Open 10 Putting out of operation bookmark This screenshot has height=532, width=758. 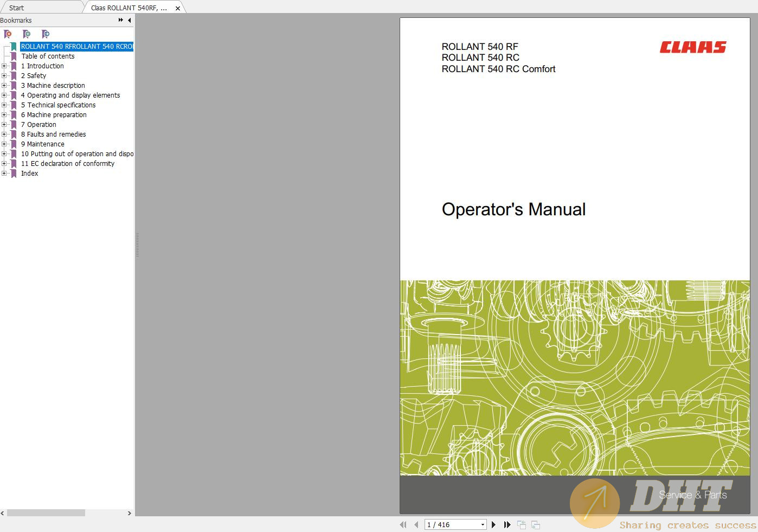tap(77, 154)
